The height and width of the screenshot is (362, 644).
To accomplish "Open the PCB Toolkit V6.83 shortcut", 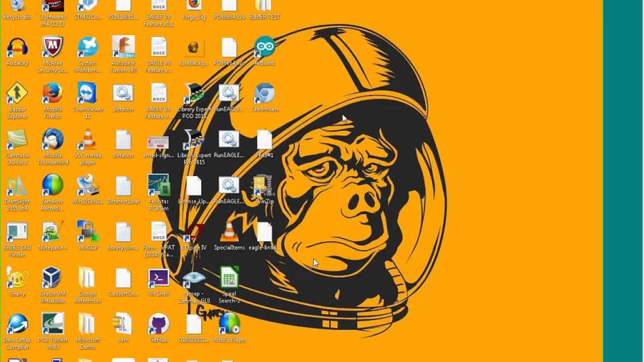I will click(52, 324).
